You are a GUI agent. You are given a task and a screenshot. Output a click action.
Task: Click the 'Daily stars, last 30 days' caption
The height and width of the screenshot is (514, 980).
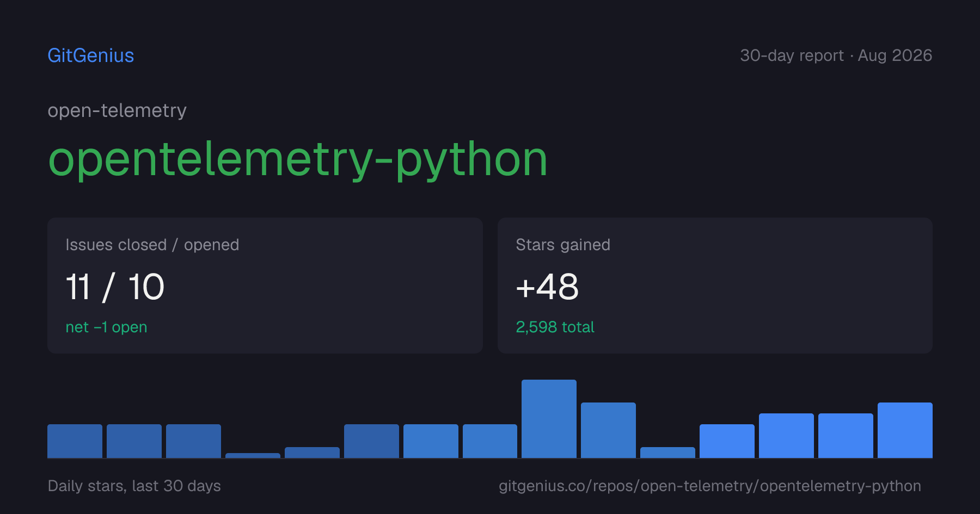click(x=134, y=486)
